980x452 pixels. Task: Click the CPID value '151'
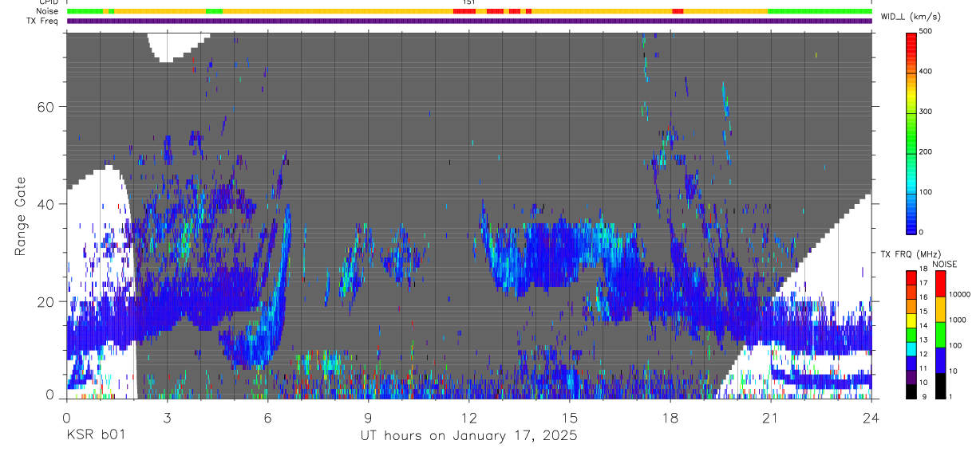click(x=469, y=2)
